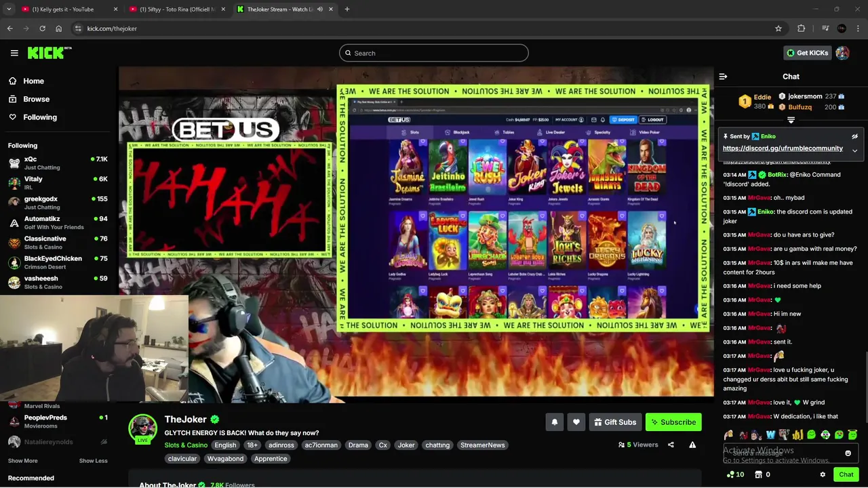
Task: Open BlackEyedChicken followed channel
Action: point(57,262)
